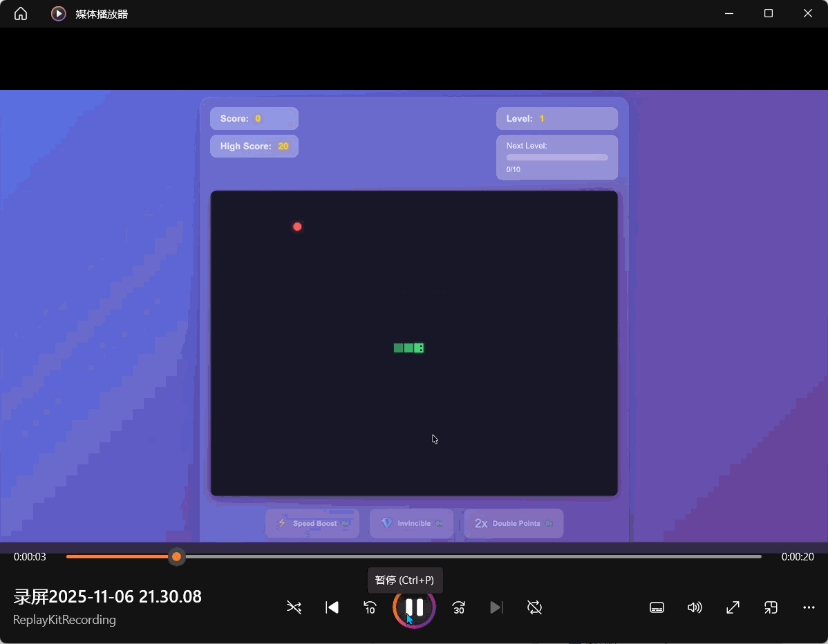The image size is (828, 644).
Task: Open the more options menu
Action: [809, 607]
